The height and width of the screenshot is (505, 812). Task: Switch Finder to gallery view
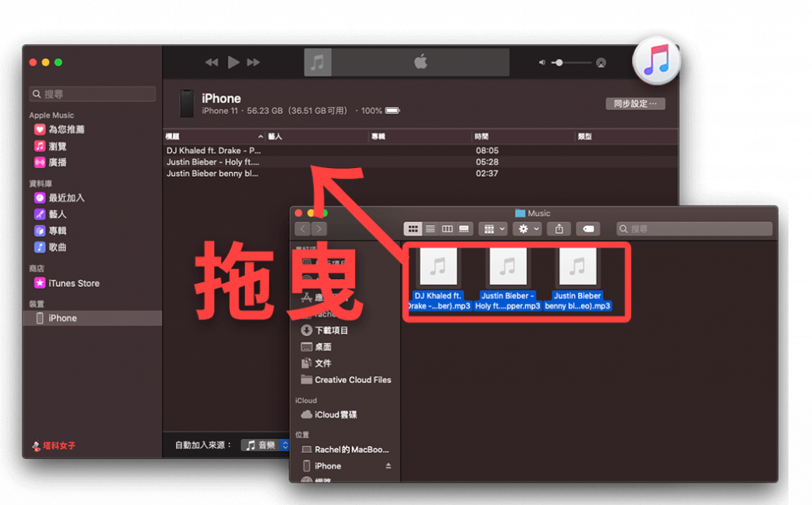[464, 229]
